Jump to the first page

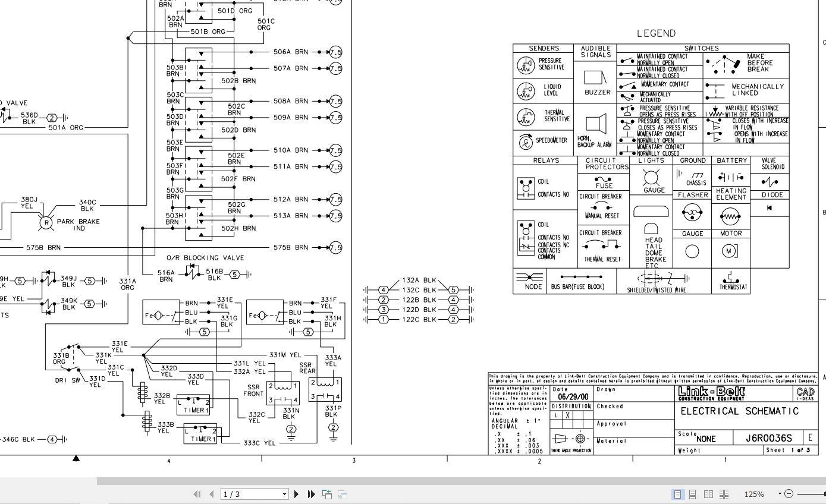(196, 494)
